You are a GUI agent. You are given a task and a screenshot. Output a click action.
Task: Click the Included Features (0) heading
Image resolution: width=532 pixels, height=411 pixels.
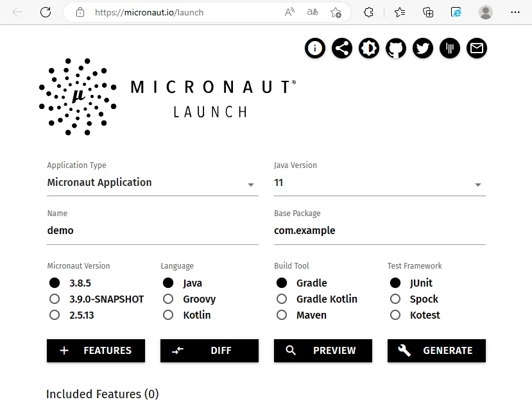[x=103, y=394]
